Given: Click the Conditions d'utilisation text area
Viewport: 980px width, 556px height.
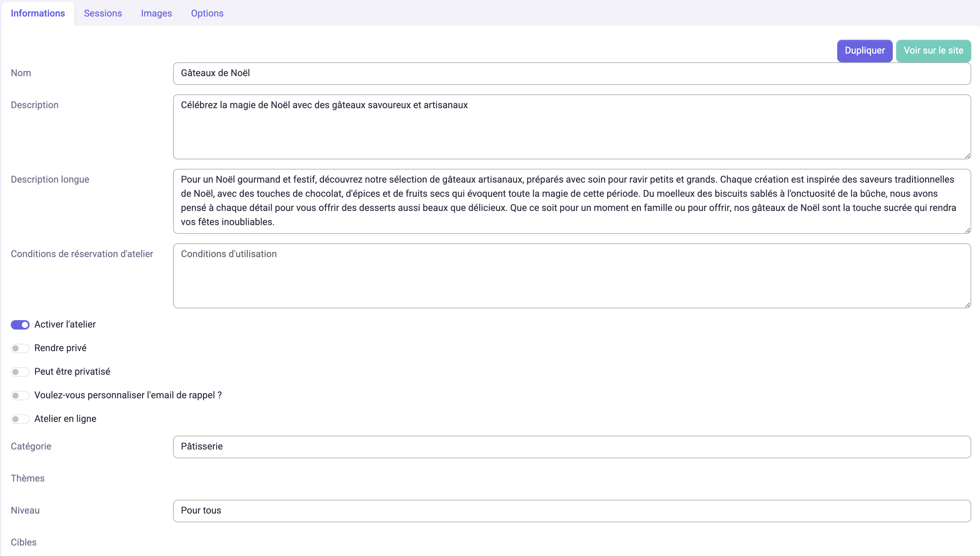Looking at the screenshot, I should point(572,276).
